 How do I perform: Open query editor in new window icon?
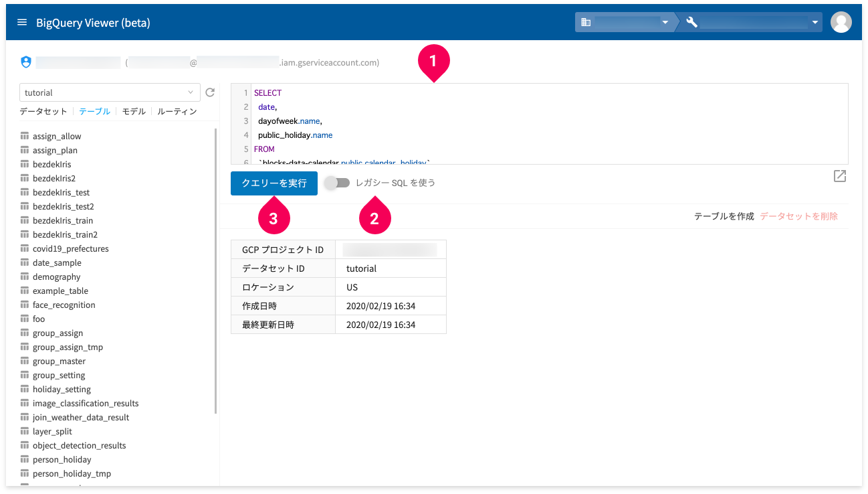[x=840, y=176]
